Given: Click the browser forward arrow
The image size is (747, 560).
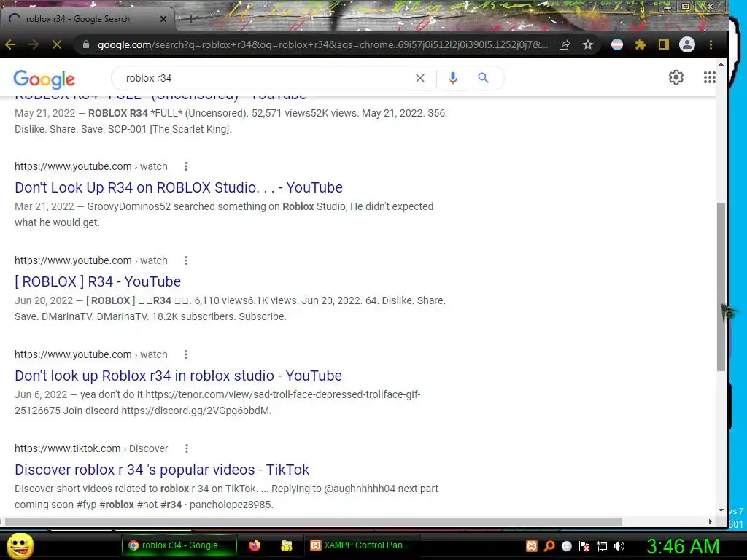Looking at the screenshot, I should coord(34,44).
